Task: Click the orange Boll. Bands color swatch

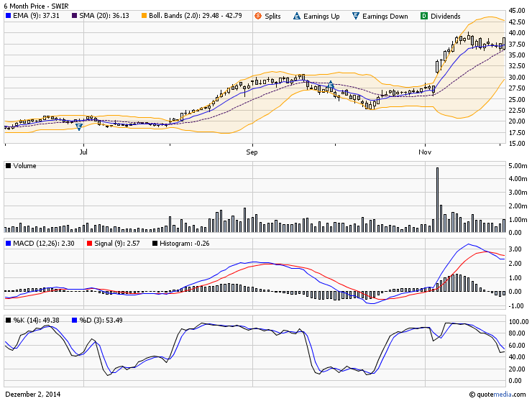Action: 144,16
